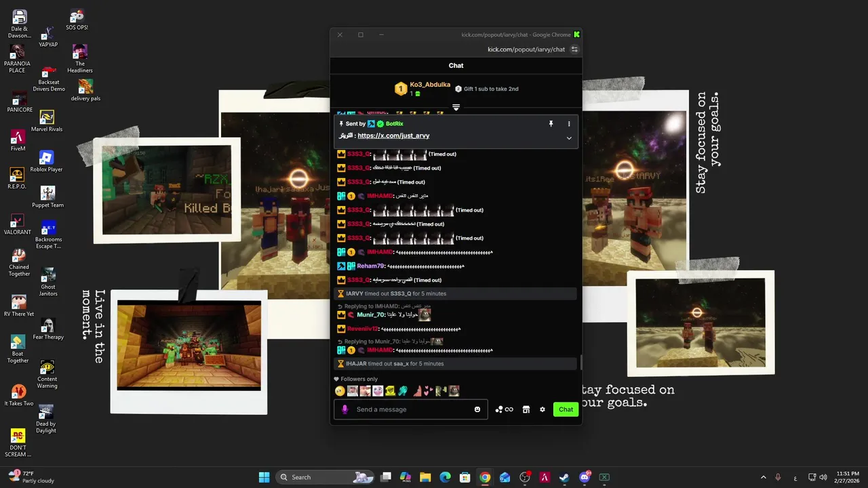This screenshot has height=488, width=868.
Task: Open Backseat Drivers Demo desktop shortcut
Action: (49, 79)
